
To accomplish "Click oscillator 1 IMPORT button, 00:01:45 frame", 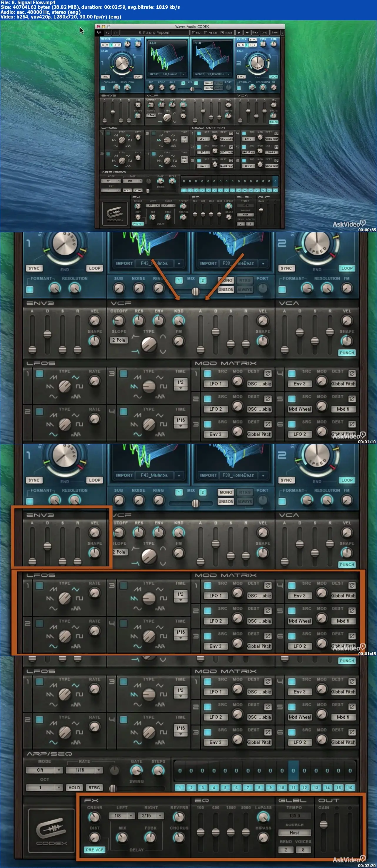I will point(124,475).
